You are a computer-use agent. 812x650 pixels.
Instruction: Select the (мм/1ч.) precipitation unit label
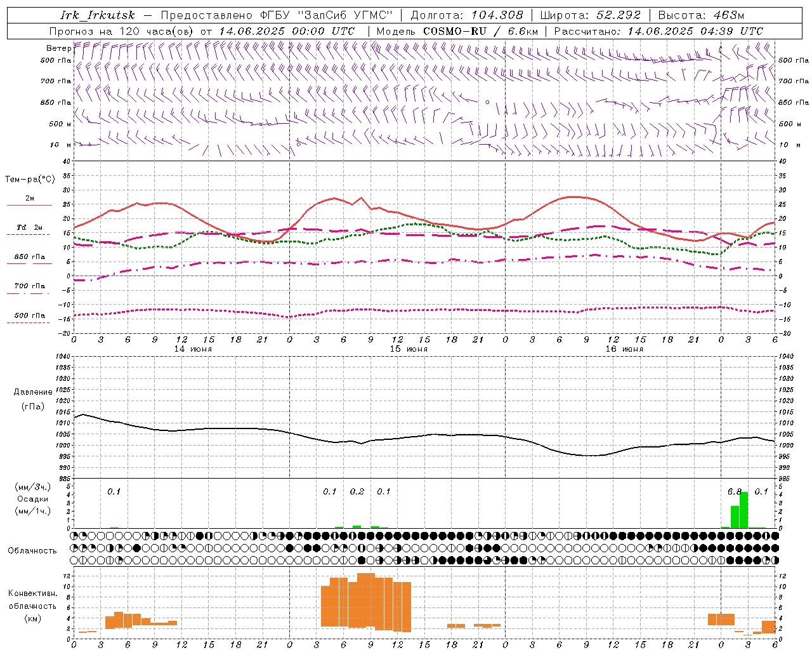pos(33,511)
